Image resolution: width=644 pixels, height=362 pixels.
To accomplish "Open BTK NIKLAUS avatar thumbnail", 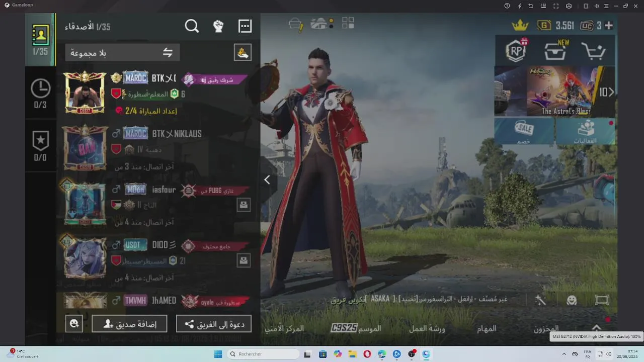I will [85, 148].
